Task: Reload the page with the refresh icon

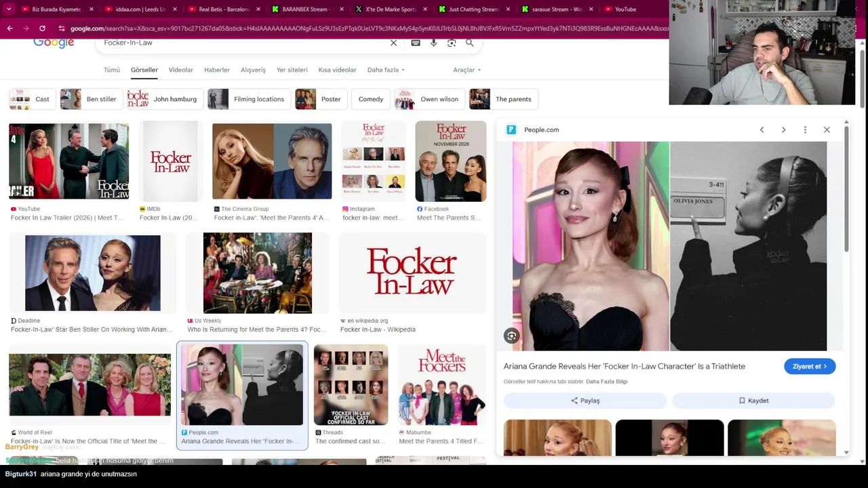Action: point(42,28)
